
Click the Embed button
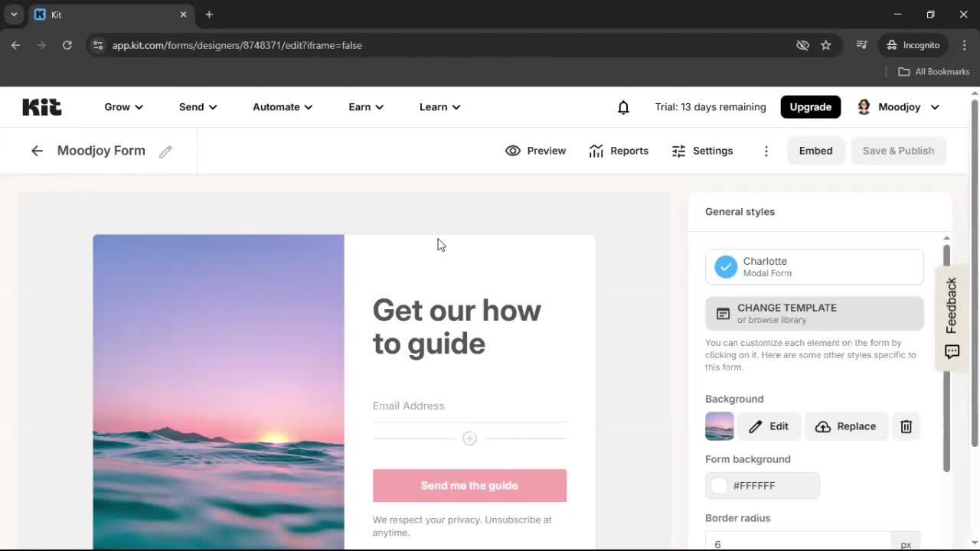click(x=815, y=151)
